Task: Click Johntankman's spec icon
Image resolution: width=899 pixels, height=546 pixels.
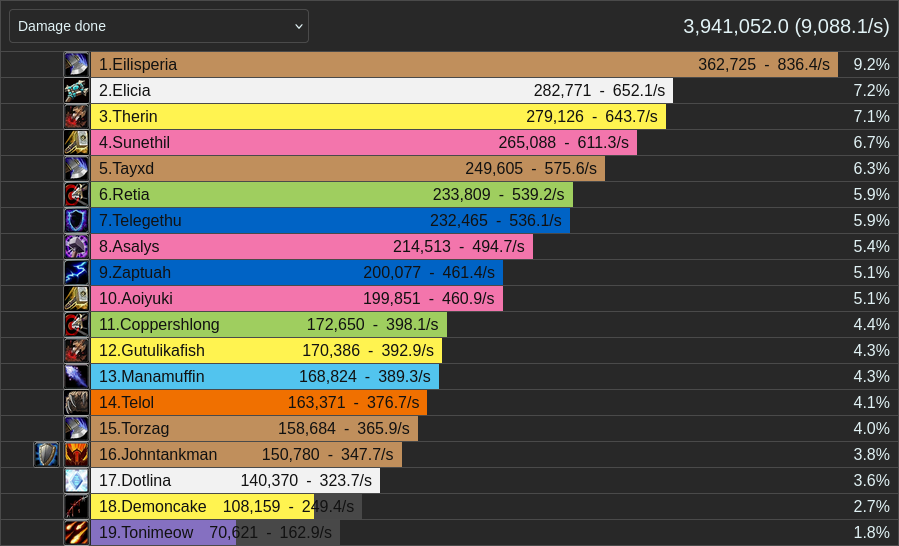Action: pyautogui.click(x=76, y=454)
